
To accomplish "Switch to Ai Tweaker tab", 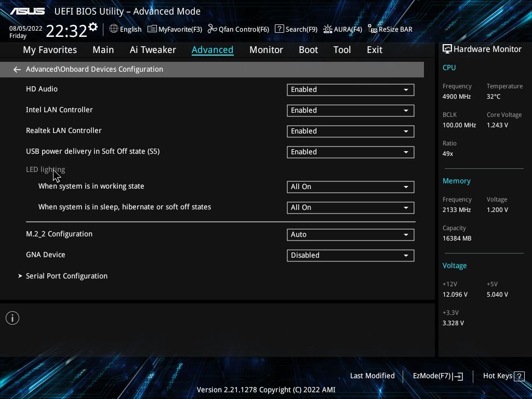I will (153, 50).
